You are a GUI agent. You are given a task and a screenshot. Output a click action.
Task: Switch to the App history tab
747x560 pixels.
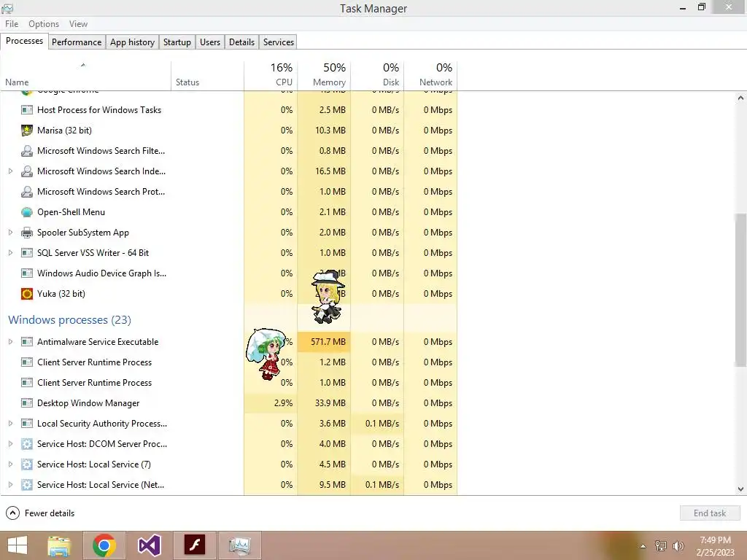click(x=133, y=42)
